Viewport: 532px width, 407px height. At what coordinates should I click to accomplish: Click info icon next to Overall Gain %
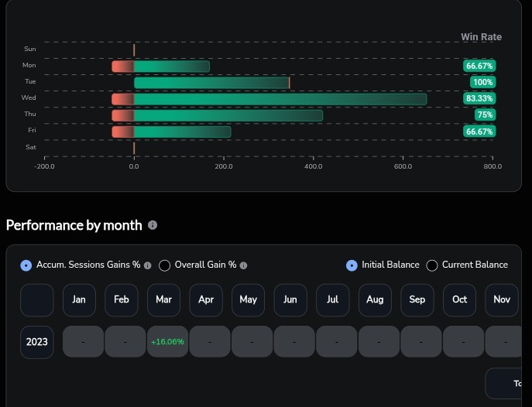coord(243,265)
